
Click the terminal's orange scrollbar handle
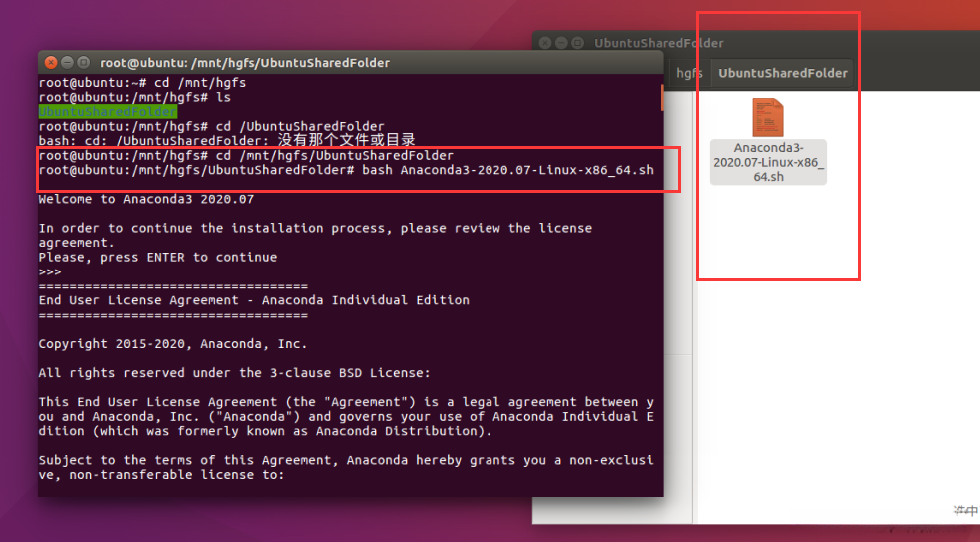[x=662, y=97]
